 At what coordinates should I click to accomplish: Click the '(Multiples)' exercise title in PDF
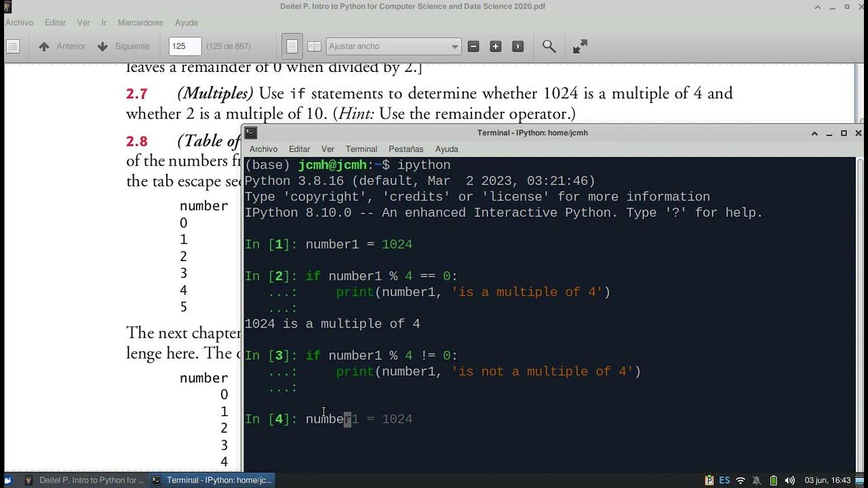pos(215,94)
